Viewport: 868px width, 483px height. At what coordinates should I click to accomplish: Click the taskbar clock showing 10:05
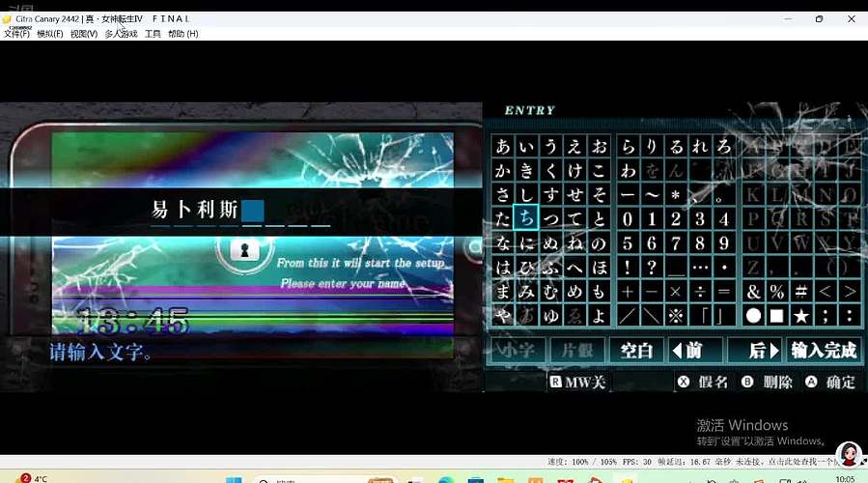click(x=845, y=479)
